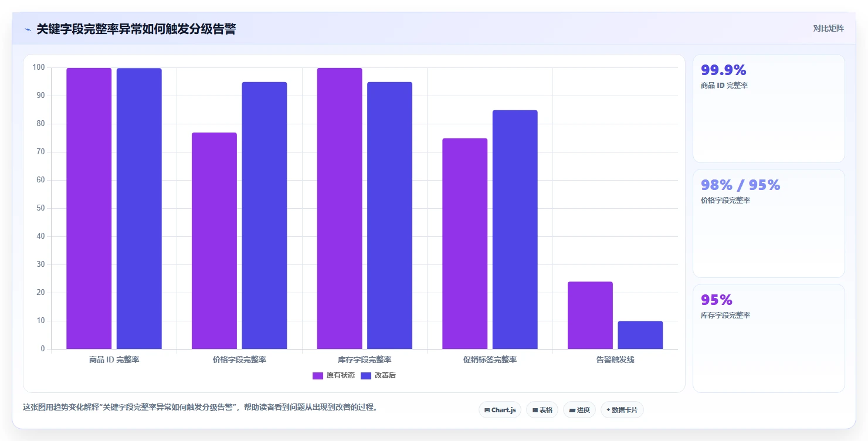This screenshot has height=441, width=868.
Task: Select the Chart.js pill button
Action: pos(500,410)
